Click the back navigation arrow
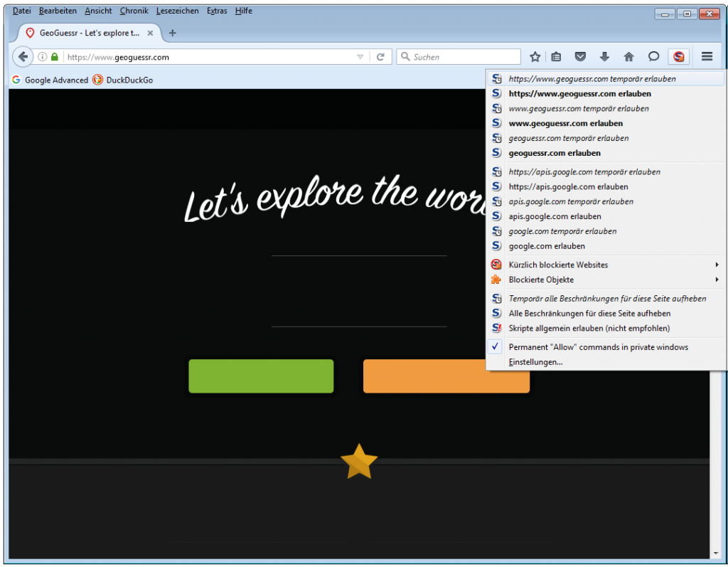This screenshot has height=567, width=728. click(23, 57)
